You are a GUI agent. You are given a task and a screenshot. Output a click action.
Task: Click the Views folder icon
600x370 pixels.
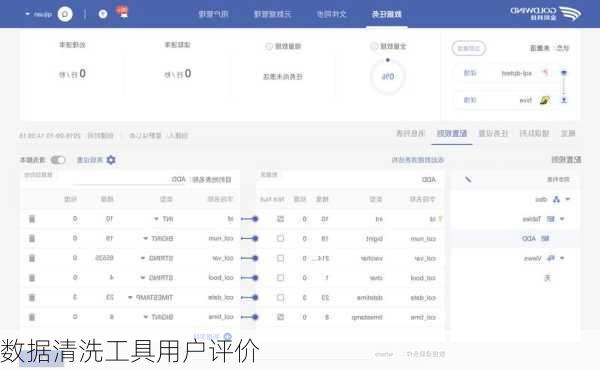tap(551, 258)
